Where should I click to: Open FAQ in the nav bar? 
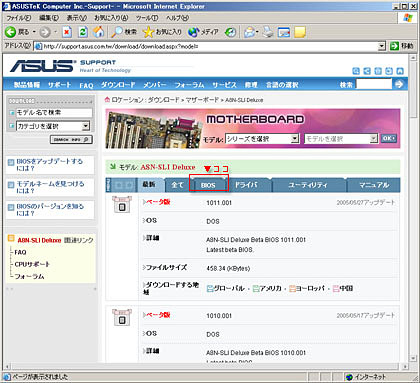click(x=86, y=85)
